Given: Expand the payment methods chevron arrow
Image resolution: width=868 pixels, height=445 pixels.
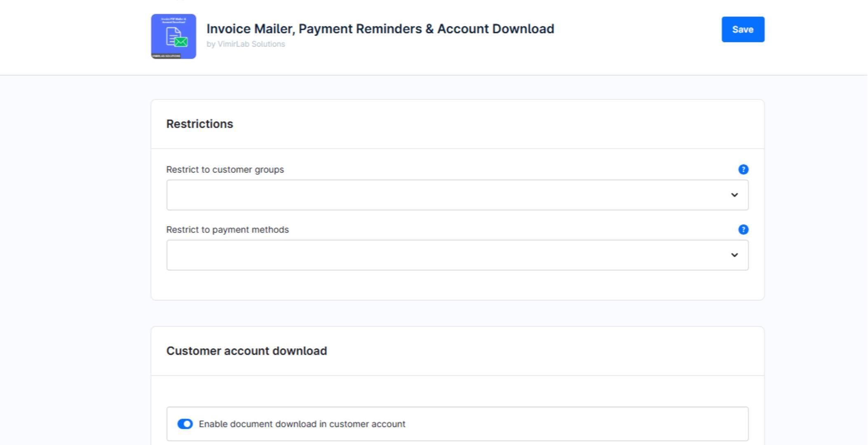Looking at the screenshot, I should pyautogui.click(x=734, y=255).
